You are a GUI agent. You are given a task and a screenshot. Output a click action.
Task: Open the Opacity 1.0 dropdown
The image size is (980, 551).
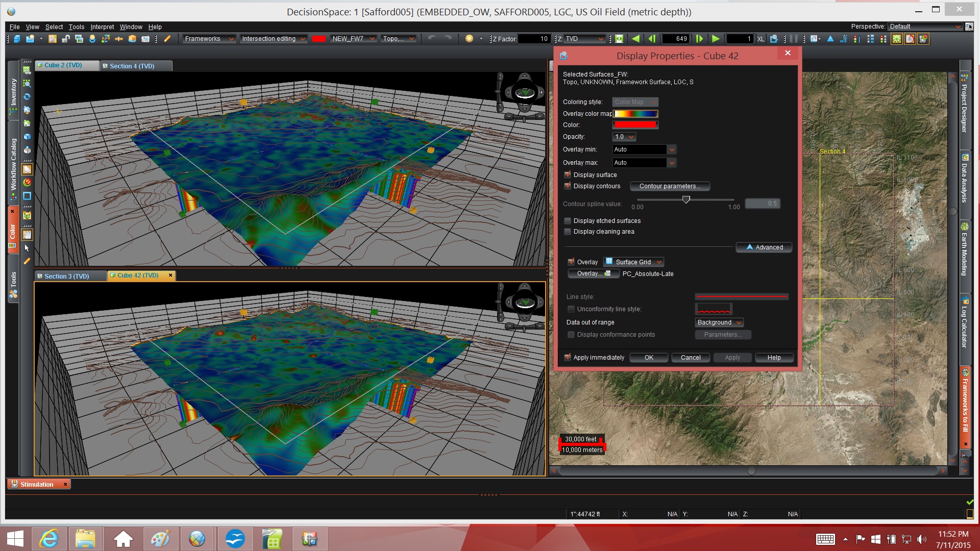(x=624, y=137)
